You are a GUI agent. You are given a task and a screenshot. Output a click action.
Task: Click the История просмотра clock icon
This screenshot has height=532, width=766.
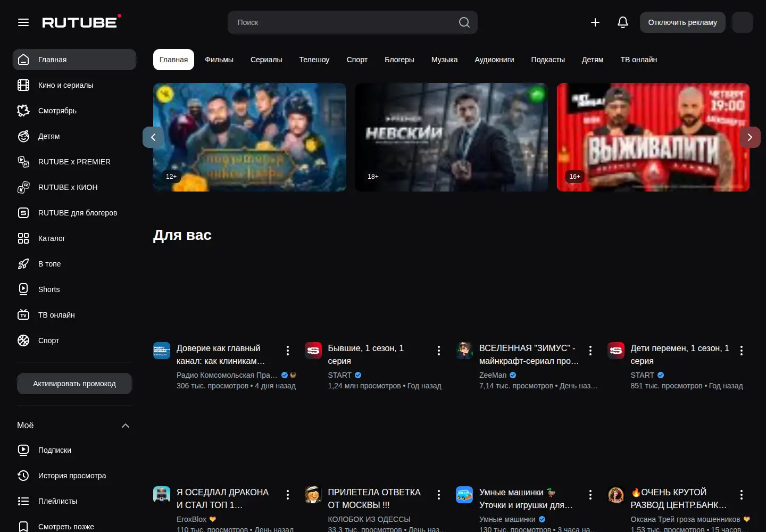tap(23, 476)
